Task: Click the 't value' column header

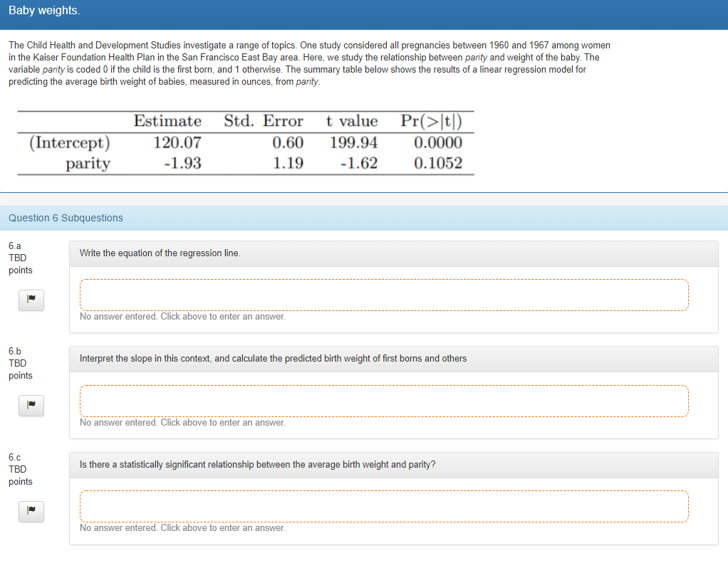Action: point(352,121)
